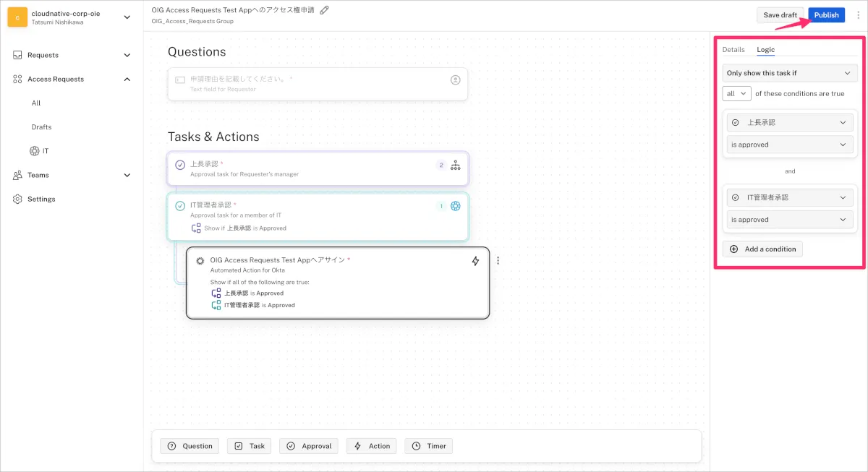Click the lightning bolt icon on the action card

click(475, 261)
